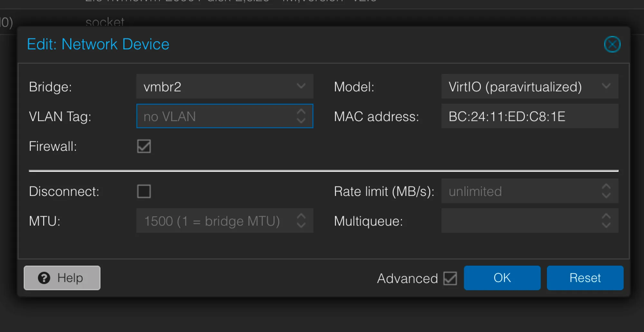Click the Help question mark icon
This screenshot has height=332, width=644.
(44, 278)
